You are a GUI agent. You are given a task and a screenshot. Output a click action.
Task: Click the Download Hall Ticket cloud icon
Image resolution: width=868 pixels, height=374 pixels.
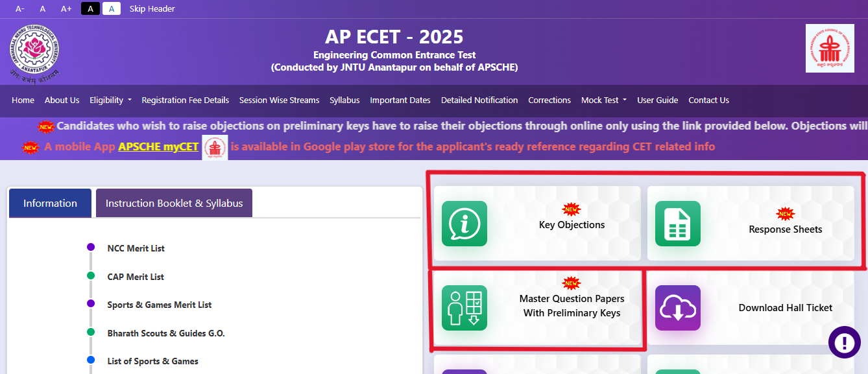click(x=677, y=308)
